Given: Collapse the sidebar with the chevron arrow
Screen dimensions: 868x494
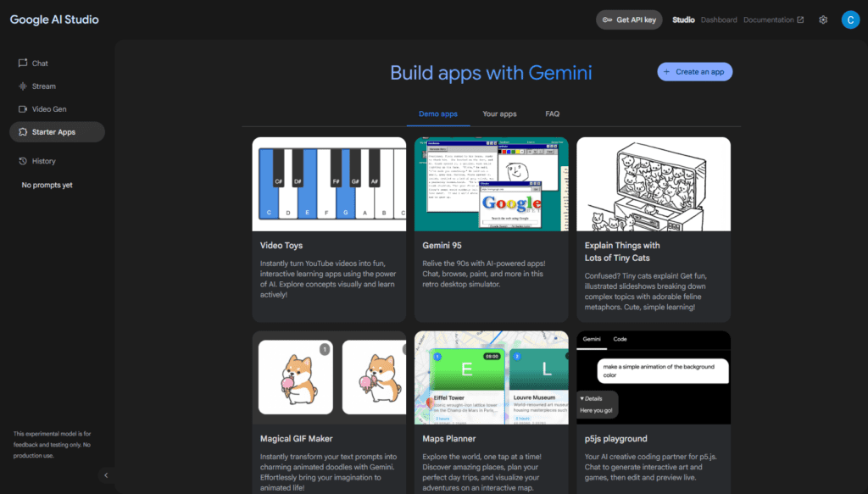Looking at the screenshot, I should tap(106, 475).
